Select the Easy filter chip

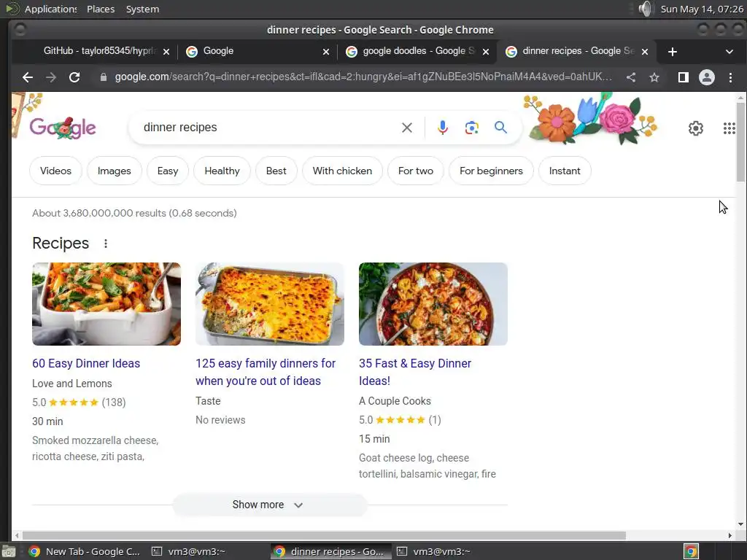[168, 171]
